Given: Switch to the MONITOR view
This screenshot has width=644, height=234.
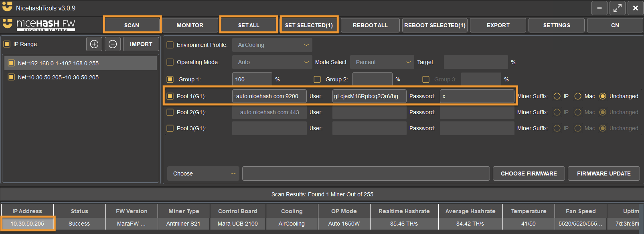Looking at the screenshot, I should point(190,25).
